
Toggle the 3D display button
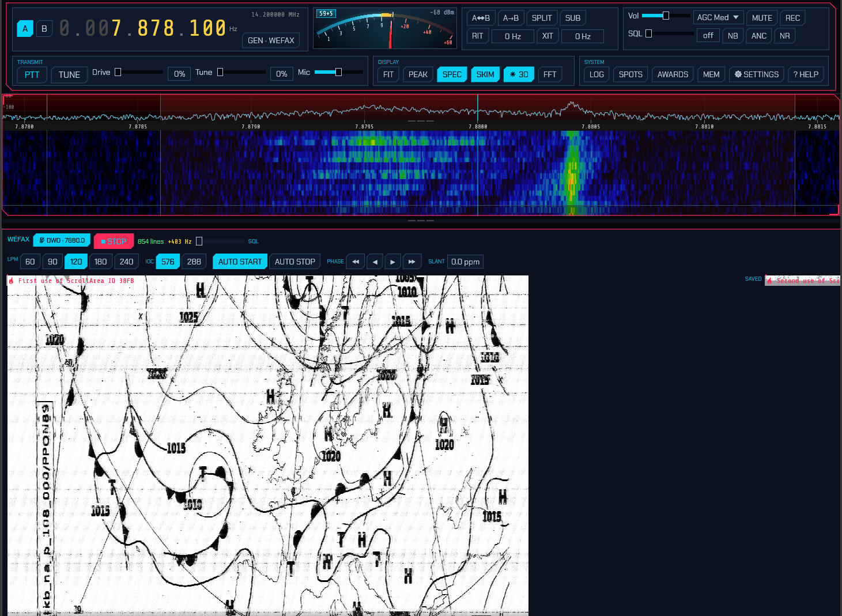[519, 74]
